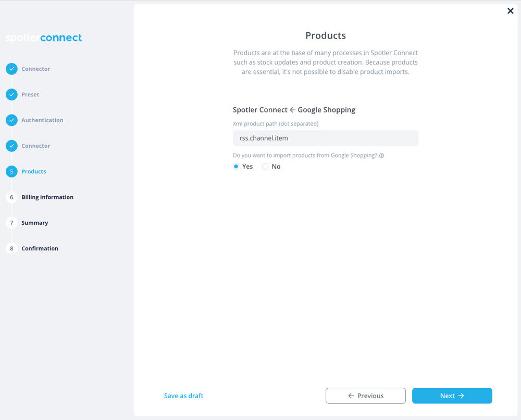Click the Spotler Connect logo

[x=44, y=38]
